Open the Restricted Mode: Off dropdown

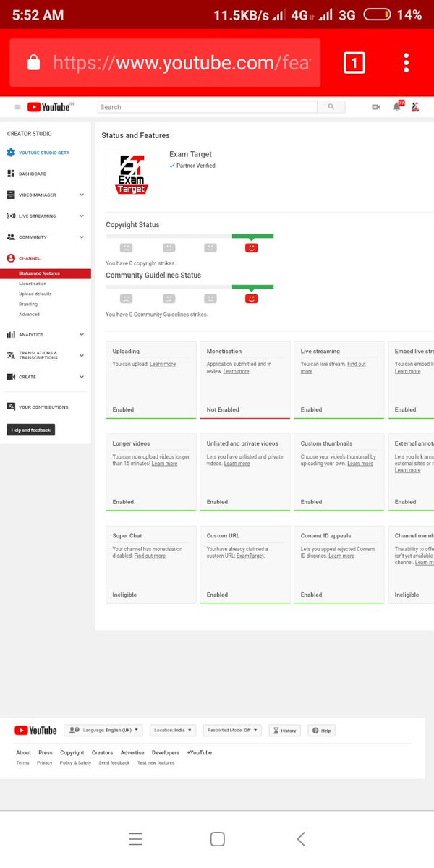pyautogui.click(x=232, y=731)
